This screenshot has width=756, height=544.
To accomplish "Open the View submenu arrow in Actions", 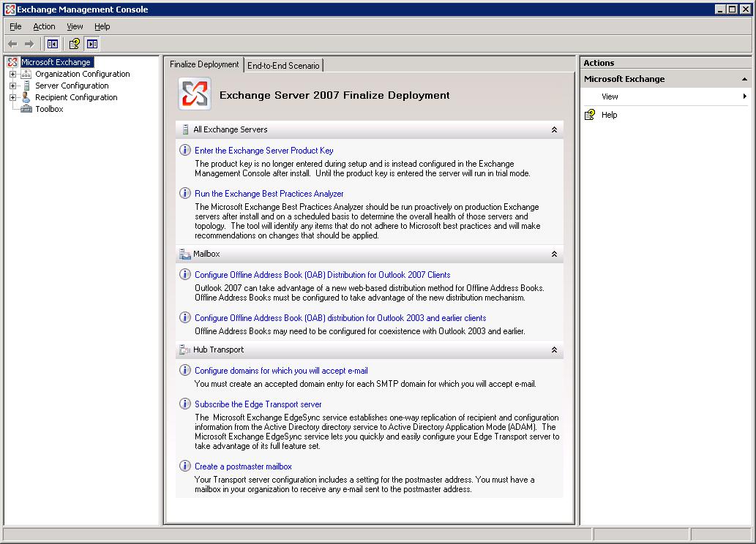I will click(x=745, y=97).
